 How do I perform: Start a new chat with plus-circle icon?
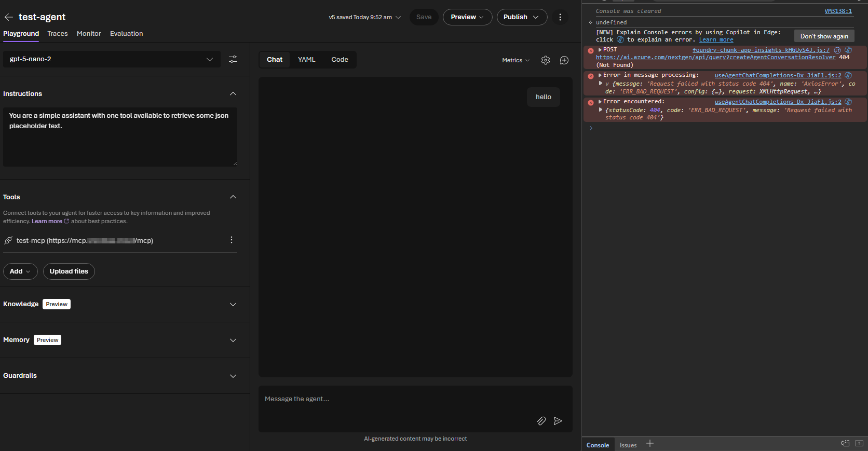[x=564, y=60]
